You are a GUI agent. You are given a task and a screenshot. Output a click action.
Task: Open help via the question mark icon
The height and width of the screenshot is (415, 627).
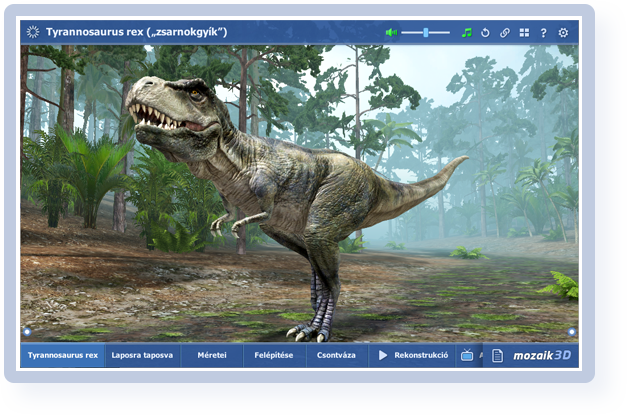pyautogui.click(x=543, y=32)
